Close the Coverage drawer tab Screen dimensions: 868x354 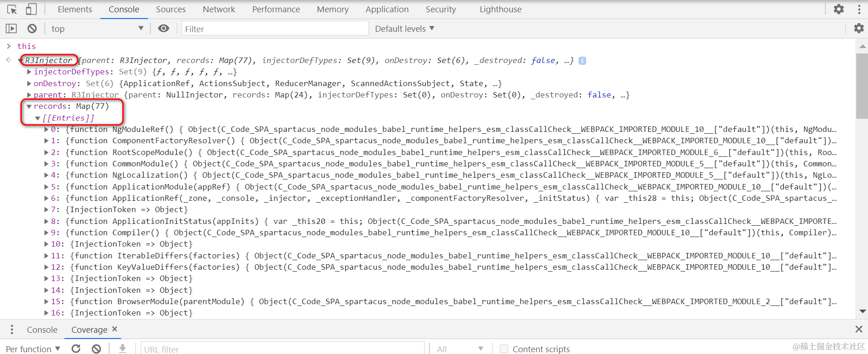tap(115, 329)
